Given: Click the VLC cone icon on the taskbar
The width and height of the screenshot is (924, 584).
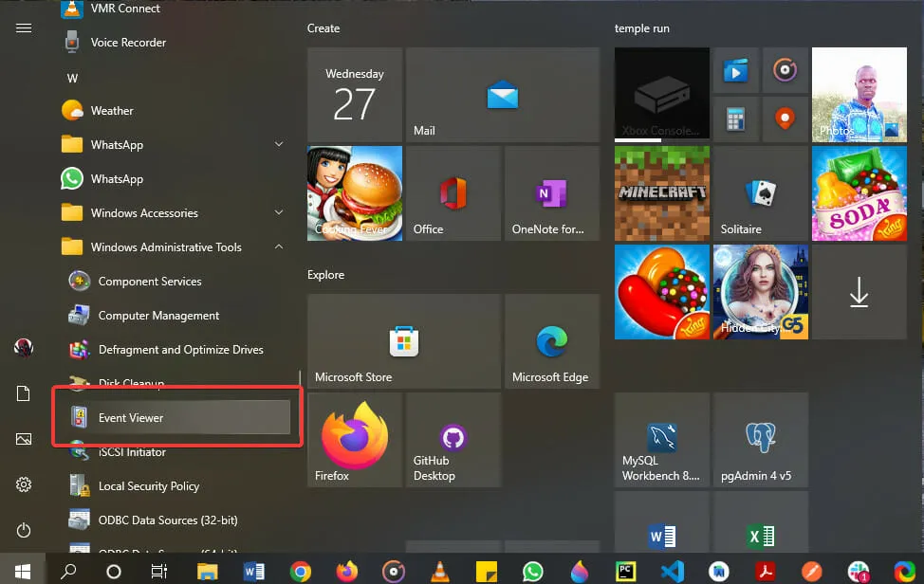Looking at the screenshot, I should 439,571.
